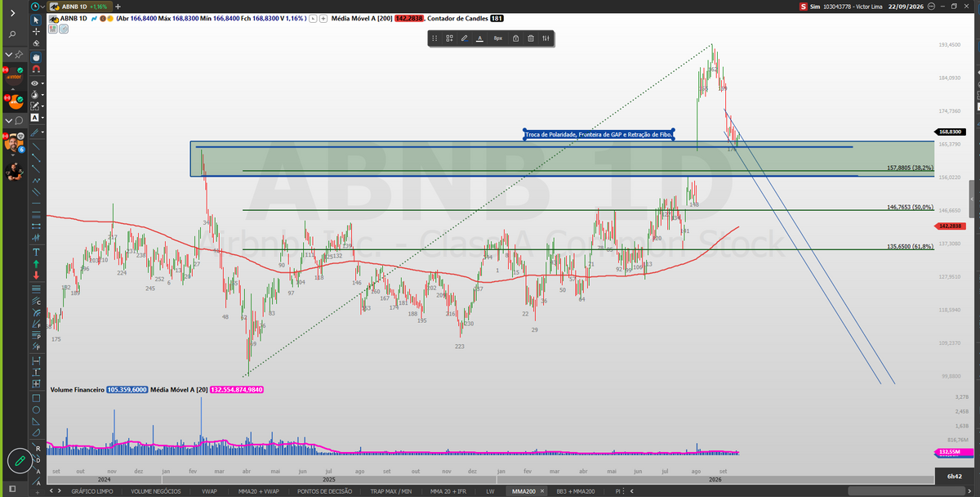Select the horizontal measure tool

(36, 360)
